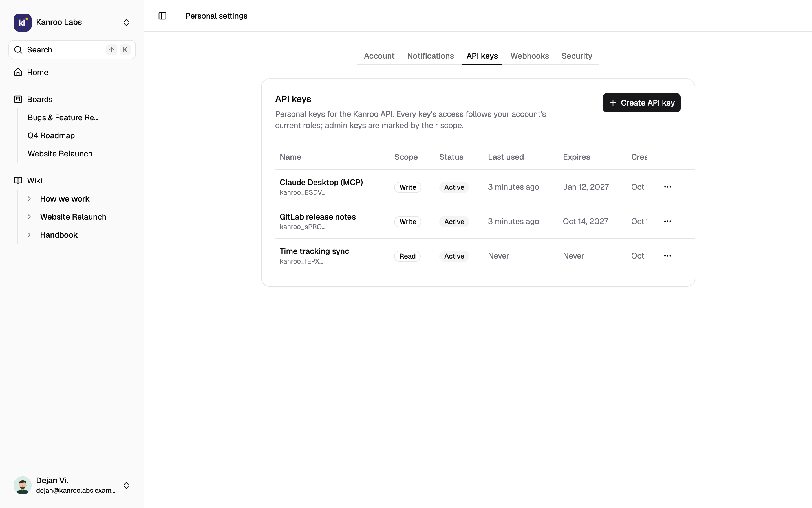Screen dimensions: 812x508
Task: Click into the Search field
Action: click(x=72, y=50)
